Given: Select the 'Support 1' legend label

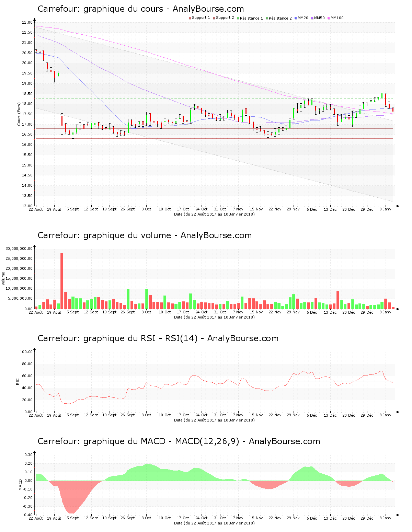Looking at the screenshot, I should coord(201,18).
